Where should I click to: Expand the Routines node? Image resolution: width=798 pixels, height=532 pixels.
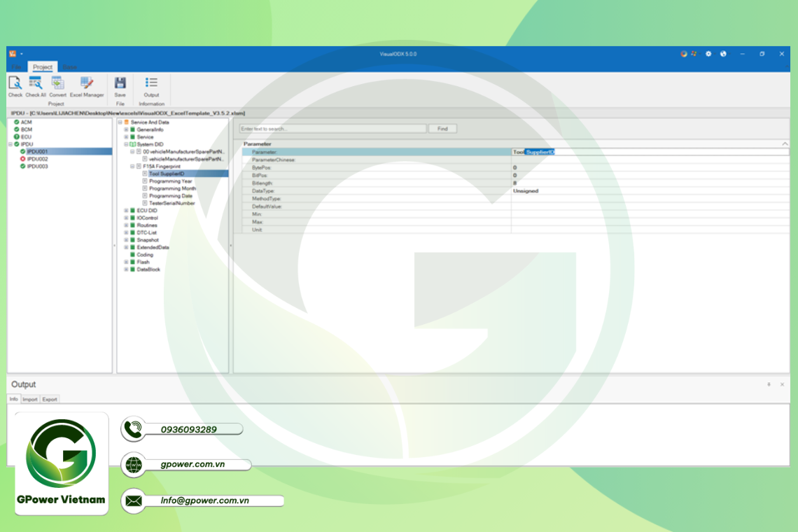click(127, 225)
